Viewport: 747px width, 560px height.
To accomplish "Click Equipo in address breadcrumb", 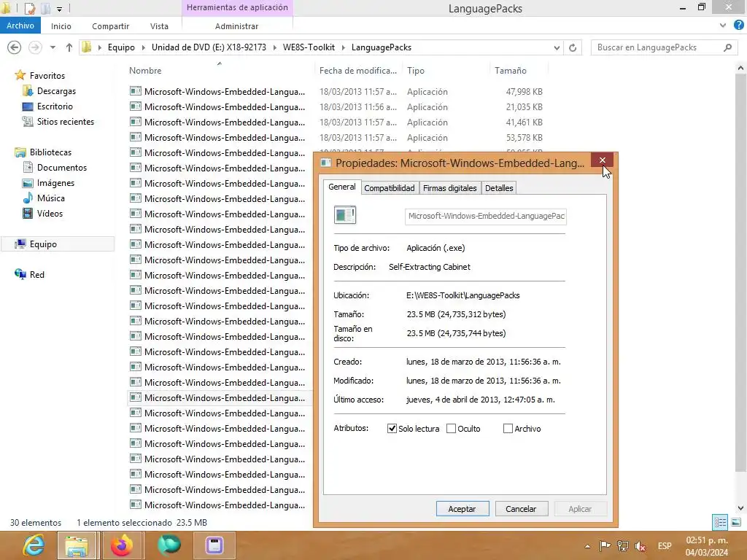I will 121,47.
